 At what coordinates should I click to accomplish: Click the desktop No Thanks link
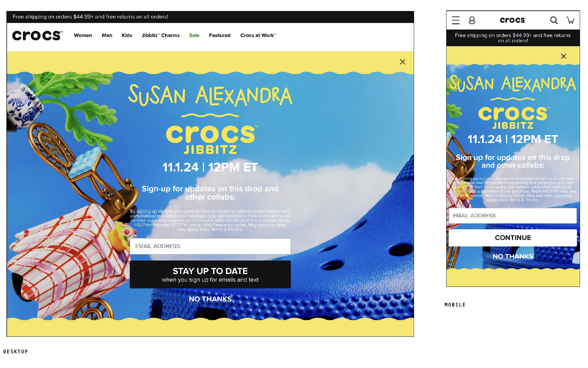coord(210,299)
